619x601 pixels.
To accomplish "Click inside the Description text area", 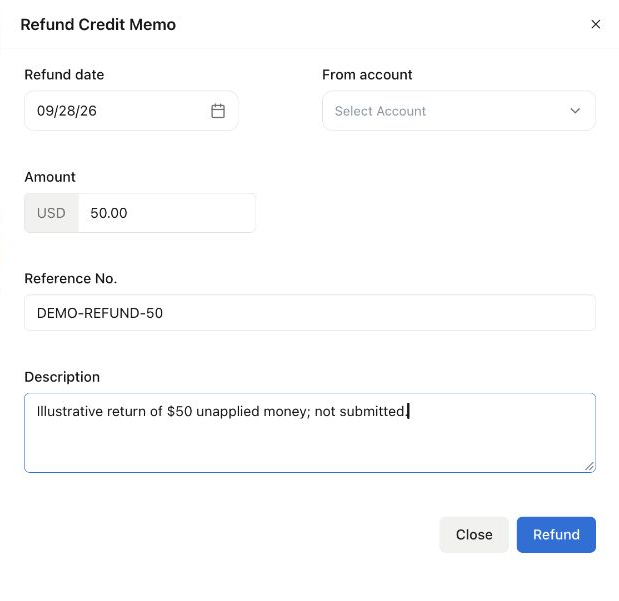I will 310,433.
